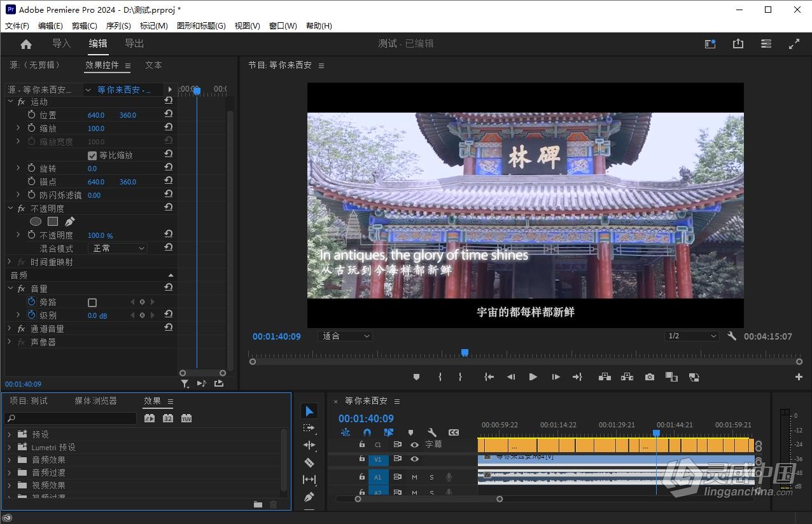Click the Lift button in monitor
812x524 pixels.
tap(605, 377)
